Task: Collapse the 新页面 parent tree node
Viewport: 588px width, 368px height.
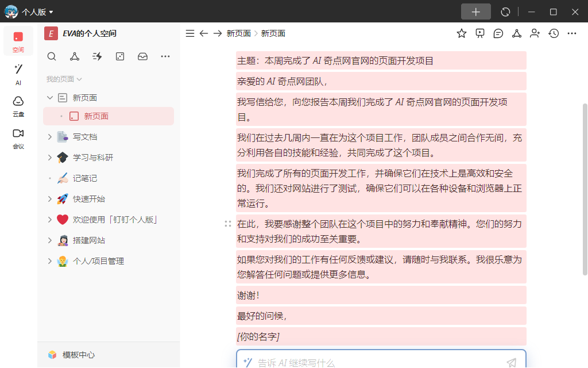Action: point(50,98)
